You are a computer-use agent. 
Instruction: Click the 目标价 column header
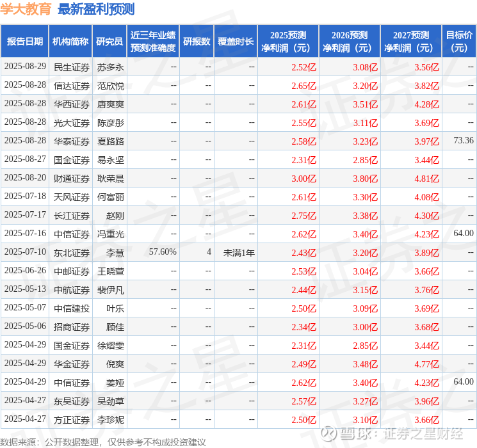point(459,42)
